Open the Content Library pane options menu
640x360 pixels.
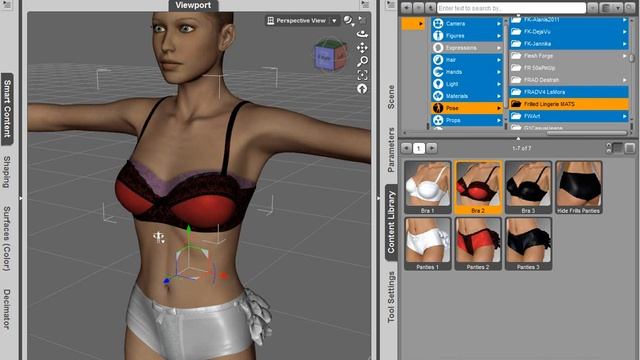coord(391,4)
